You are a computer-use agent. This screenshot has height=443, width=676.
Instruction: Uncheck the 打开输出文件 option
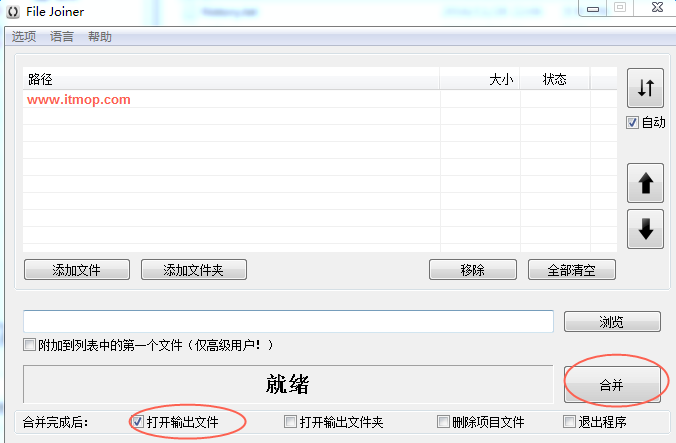point(138,421)
